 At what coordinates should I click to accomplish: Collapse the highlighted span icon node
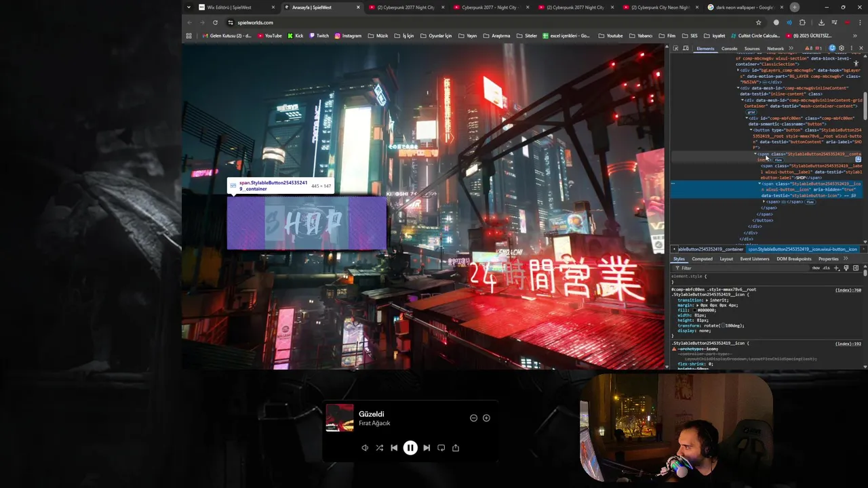click(x=759, y=184)
